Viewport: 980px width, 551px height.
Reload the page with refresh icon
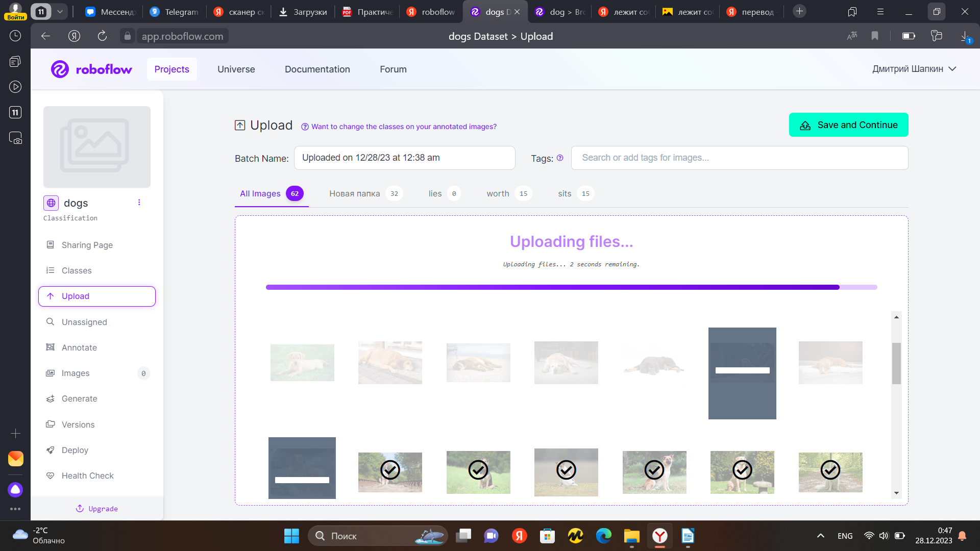102,36
